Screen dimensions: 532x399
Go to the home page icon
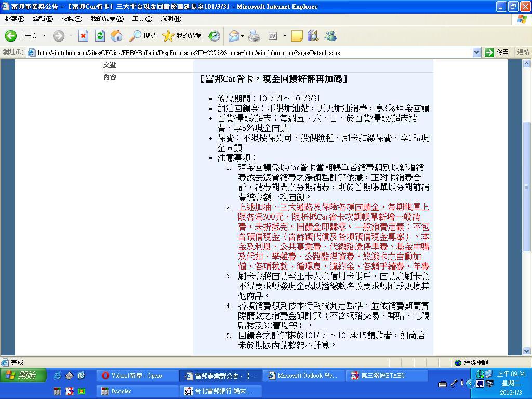click(116, 36)
